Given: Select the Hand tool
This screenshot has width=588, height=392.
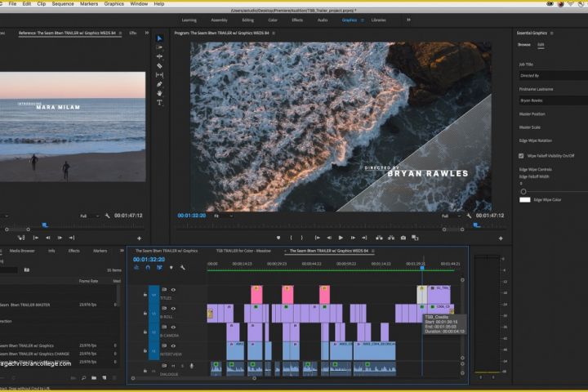Looking at the screenshot, I should click(x=159, y=93).
